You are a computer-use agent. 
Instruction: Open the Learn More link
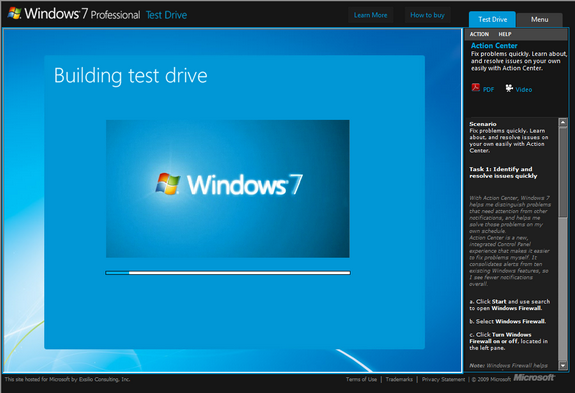[370, 15]
